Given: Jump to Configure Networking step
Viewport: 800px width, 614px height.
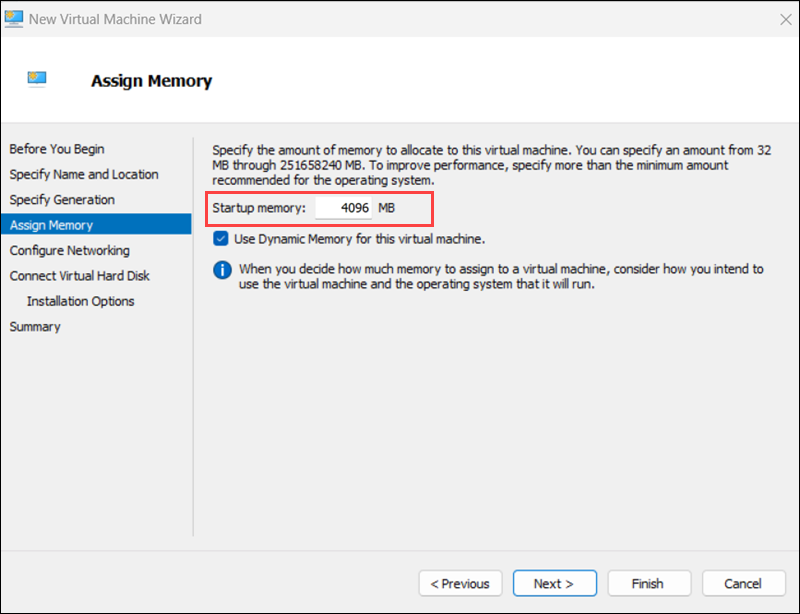Looking at the screenshot, I should click(x=69, y=251).
